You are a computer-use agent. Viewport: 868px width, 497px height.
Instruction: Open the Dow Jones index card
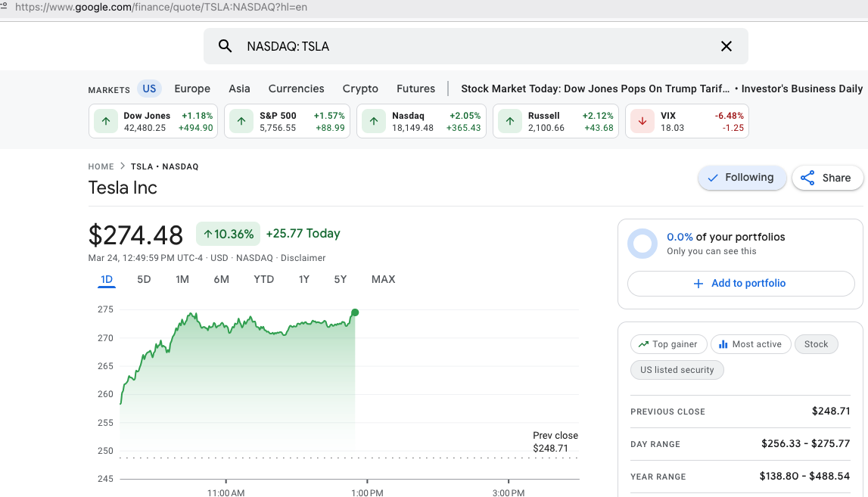tap(153, 121)
